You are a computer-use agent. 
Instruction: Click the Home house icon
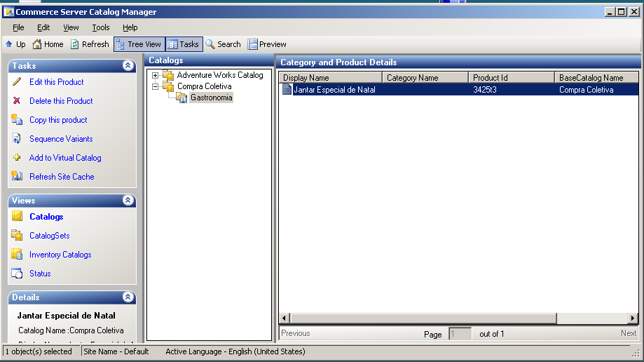[x=37, y=43]
